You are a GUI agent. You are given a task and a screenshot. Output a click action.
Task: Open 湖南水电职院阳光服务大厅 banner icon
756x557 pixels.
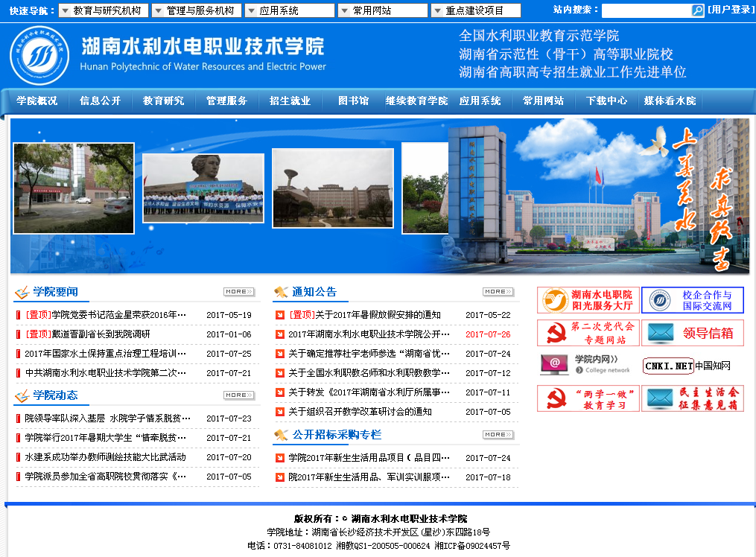tap(588, 300)
